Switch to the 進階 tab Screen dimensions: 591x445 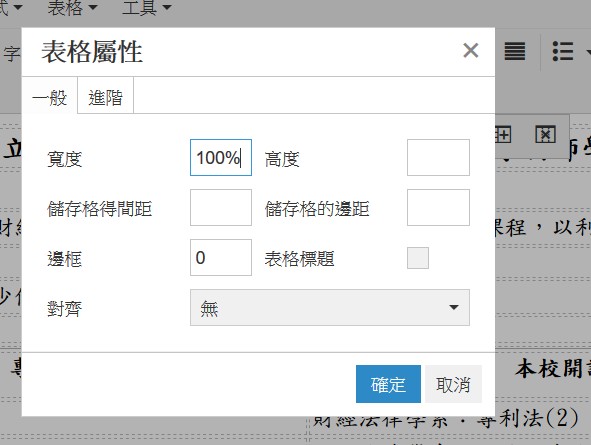106,98
